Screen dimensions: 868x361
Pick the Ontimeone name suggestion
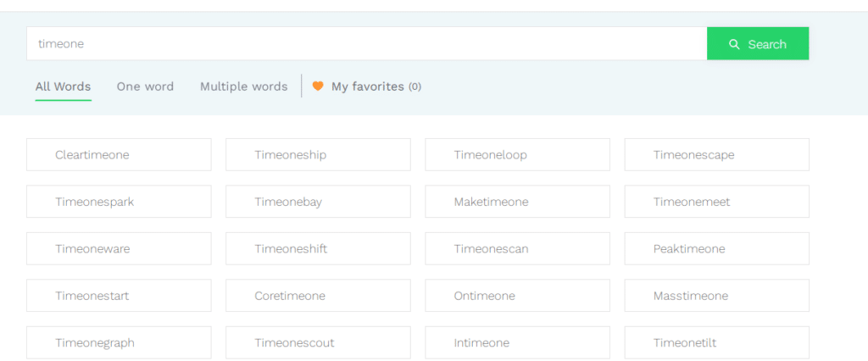click(x=518, y=296)
